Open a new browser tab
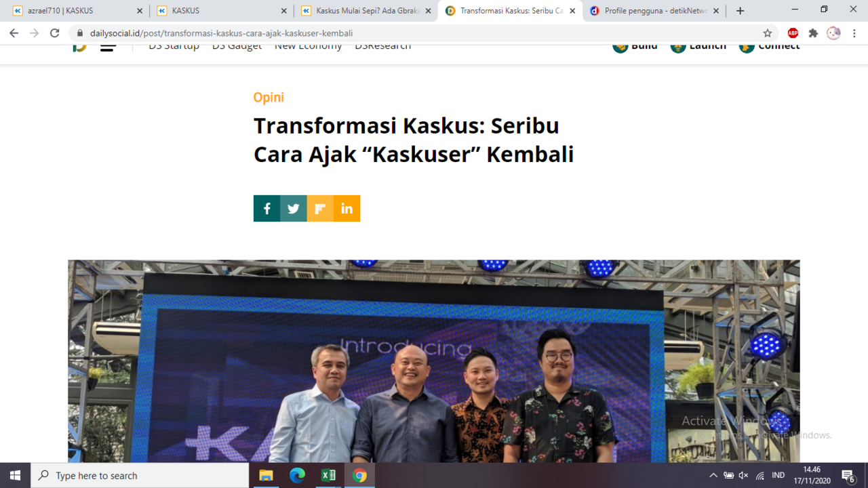This screenshot has height=488, width=868. click(x=740, y=11)
